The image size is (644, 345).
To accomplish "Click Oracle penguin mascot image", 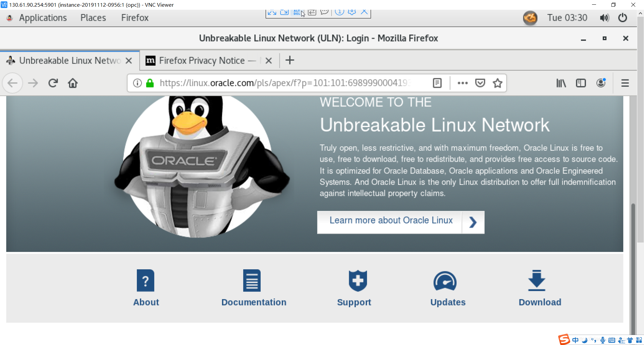I will 201,167.
